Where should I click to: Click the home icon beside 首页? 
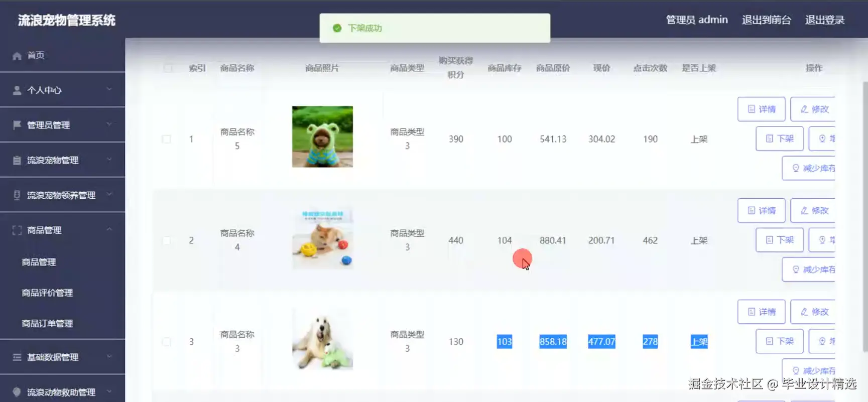17,56
